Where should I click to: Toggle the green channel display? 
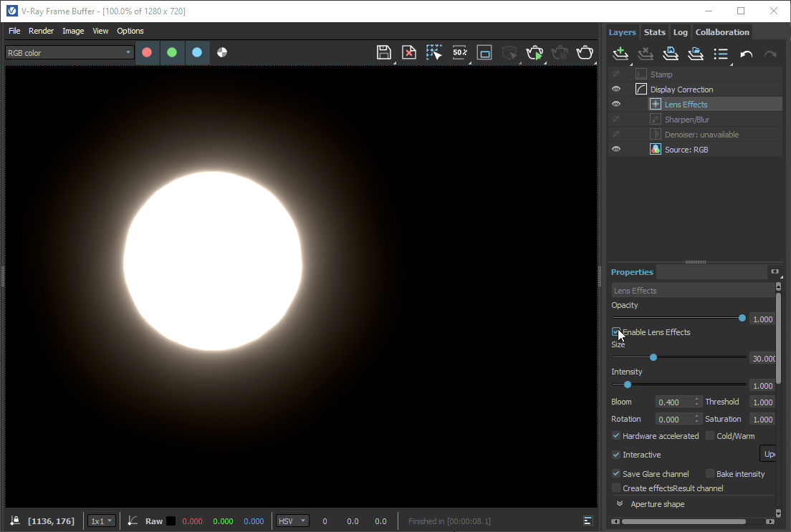pos(172,52)
